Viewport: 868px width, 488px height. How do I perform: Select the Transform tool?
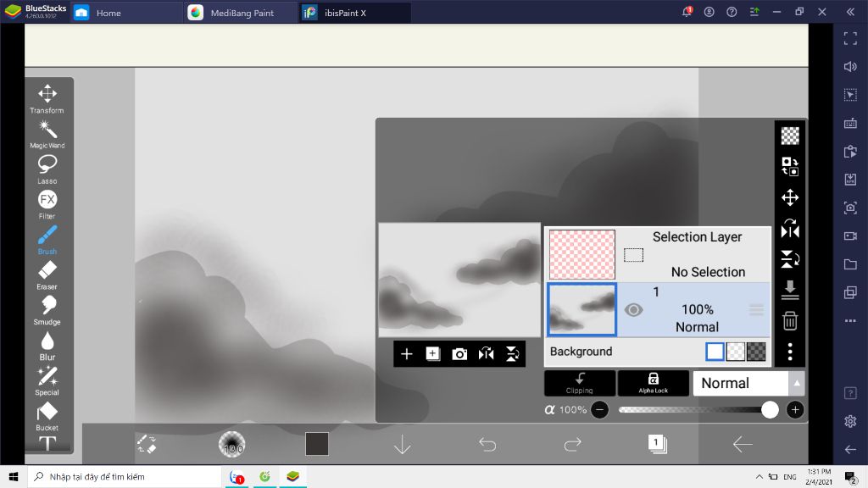coord(47,99)
